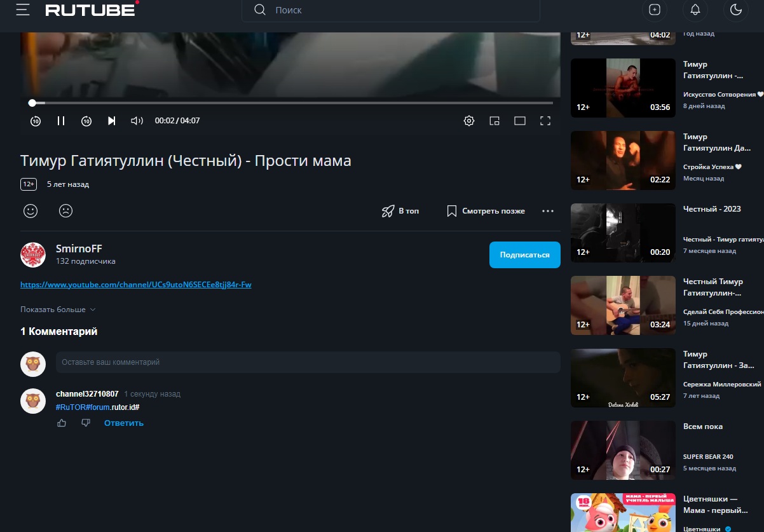Dislike the comment with thumbs down
The width and height of the screenshot is (764, 532).
point(86,423)
